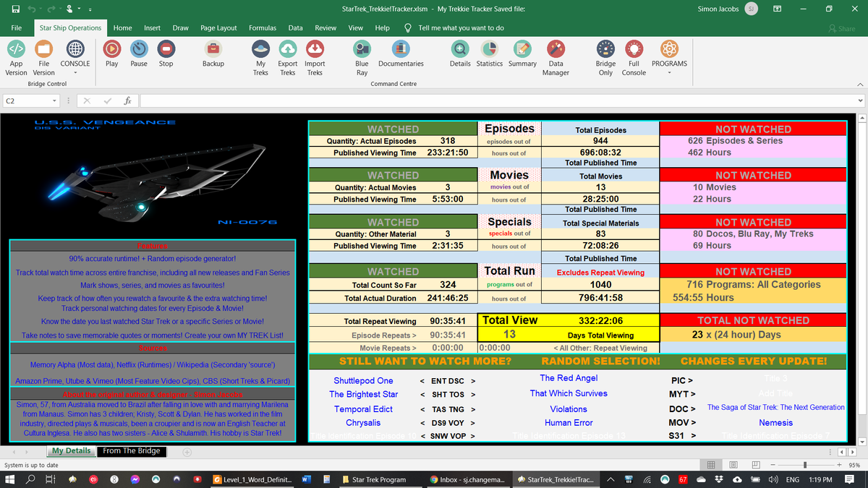This screenshot has width=868, height=488.
Task: Click zoom in plus button
Action: pyautogui.click(x=839, y=465)
